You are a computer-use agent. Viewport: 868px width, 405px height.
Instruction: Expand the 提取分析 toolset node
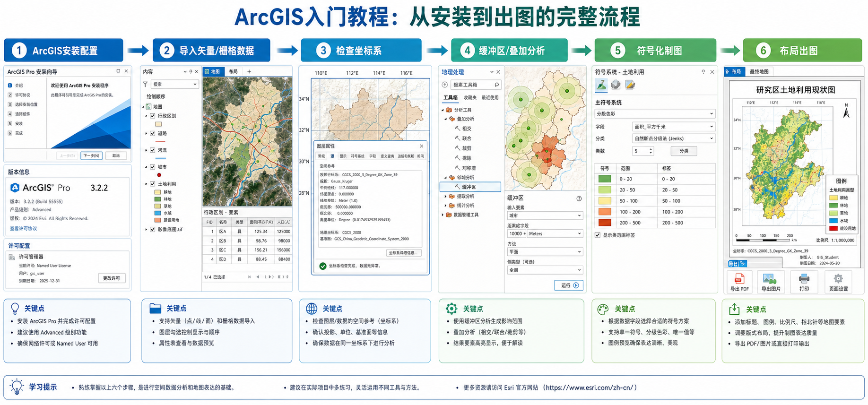coord(445,197)
